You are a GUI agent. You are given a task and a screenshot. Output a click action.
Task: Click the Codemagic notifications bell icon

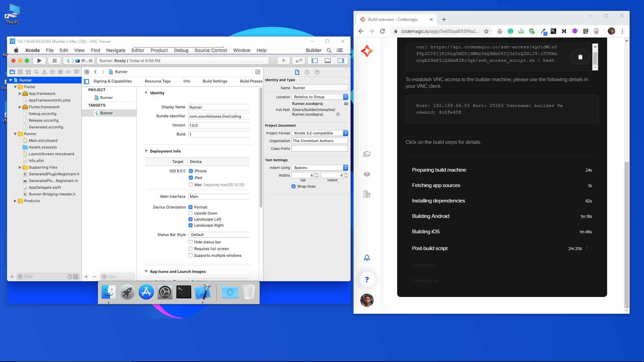pos(367,257)
